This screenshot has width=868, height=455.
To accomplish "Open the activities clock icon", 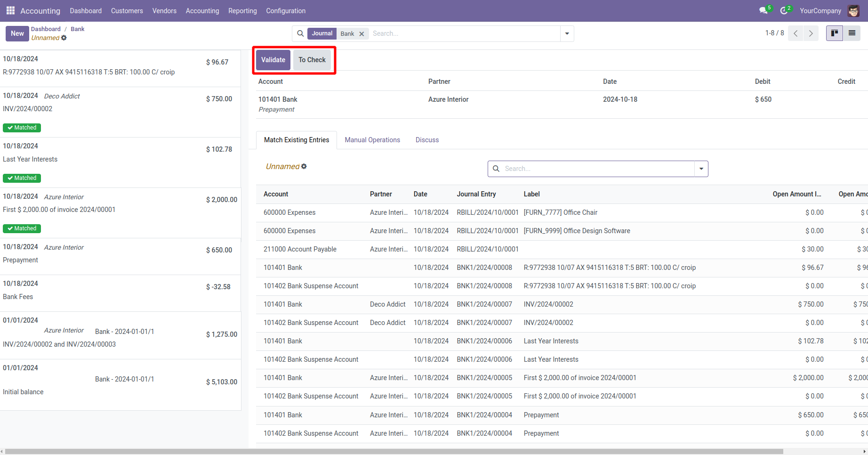I will 784,10.
